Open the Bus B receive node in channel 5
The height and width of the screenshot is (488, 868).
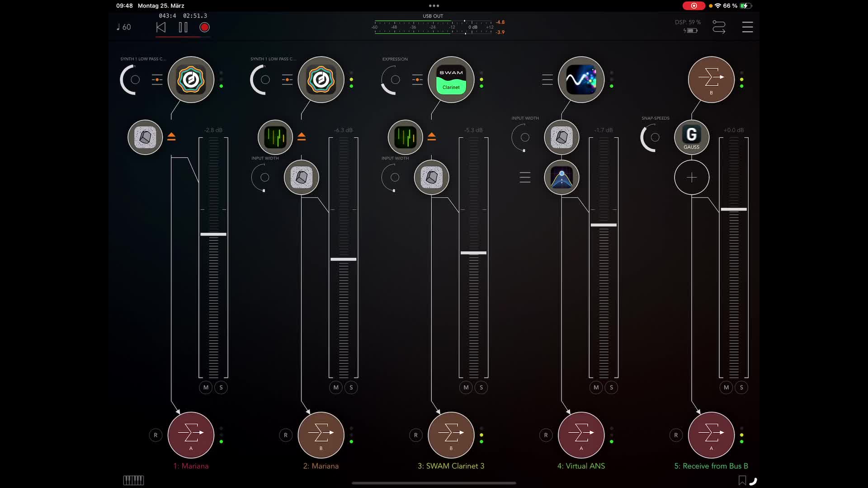711,80
